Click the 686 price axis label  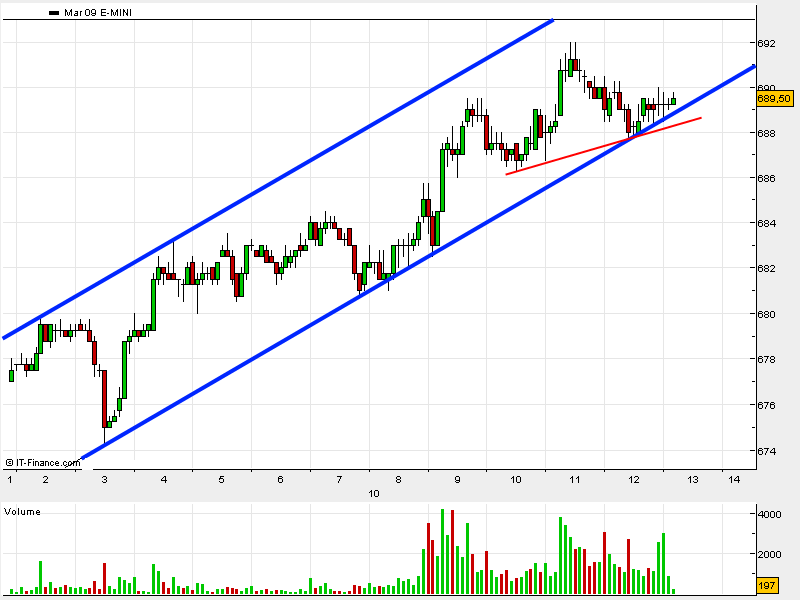(x=766, y=179)
